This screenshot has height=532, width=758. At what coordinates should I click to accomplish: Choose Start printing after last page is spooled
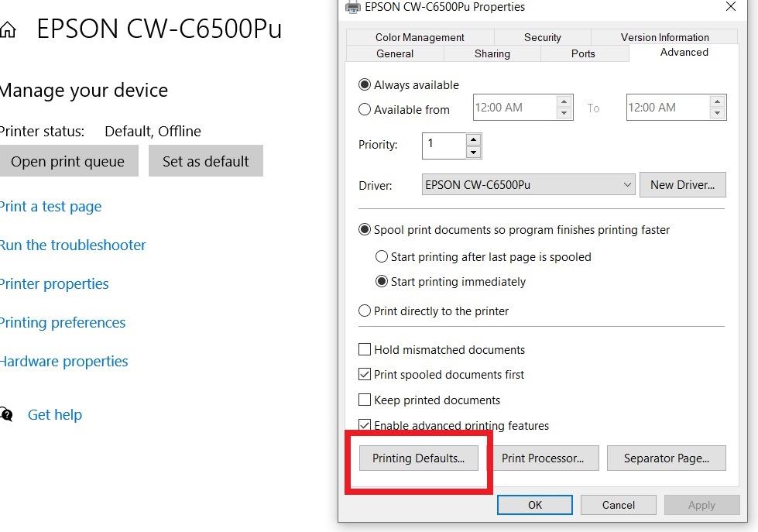(382, 257)
